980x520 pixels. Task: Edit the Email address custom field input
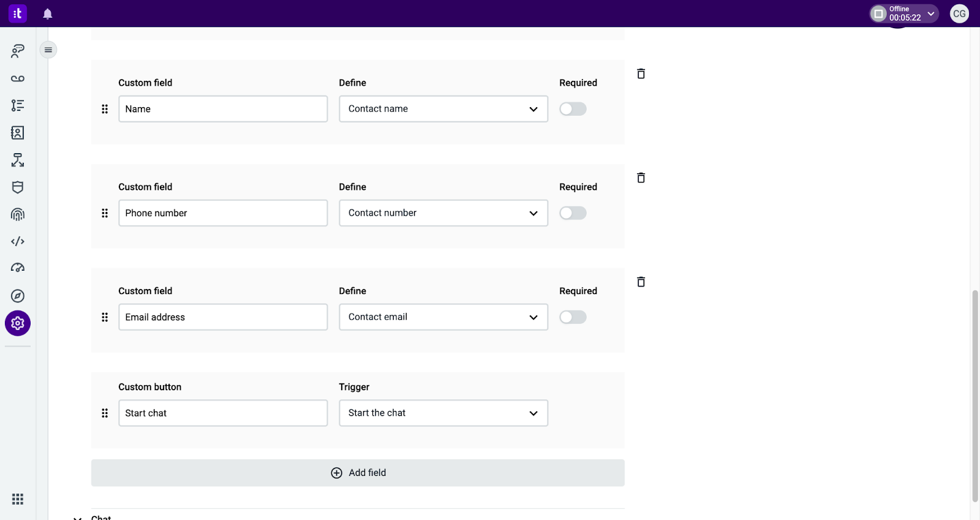(x=223, y=317)
